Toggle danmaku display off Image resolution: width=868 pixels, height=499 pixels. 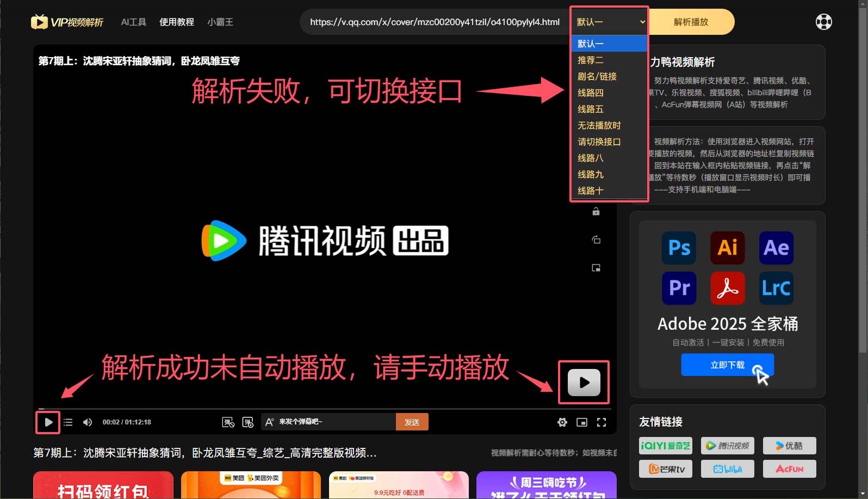(228, 422)
